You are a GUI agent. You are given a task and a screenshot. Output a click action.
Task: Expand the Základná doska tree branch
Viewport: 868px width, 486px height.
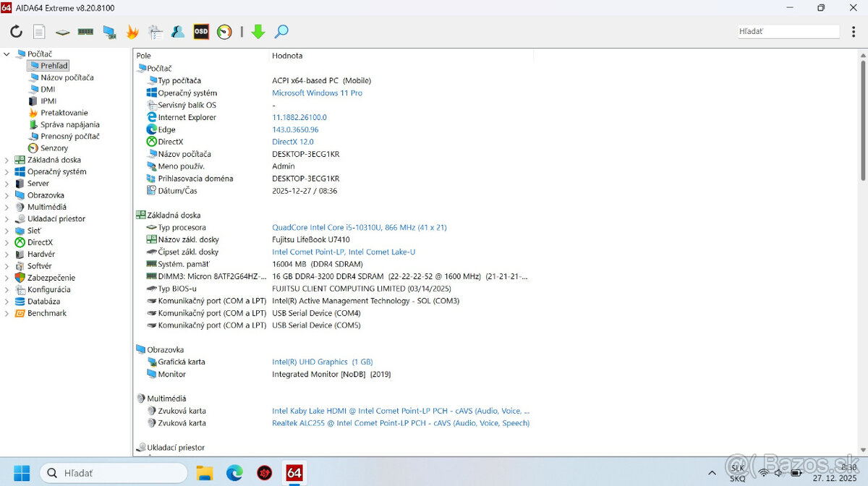click(6, 159)
